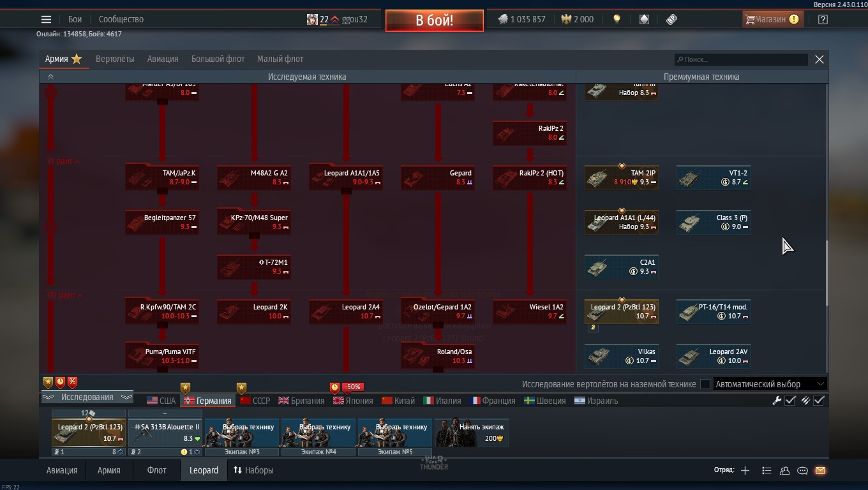Viewport: 868px width, 490px height.
Task: Click the search field Поиск
Action: (x=742, y=59)
